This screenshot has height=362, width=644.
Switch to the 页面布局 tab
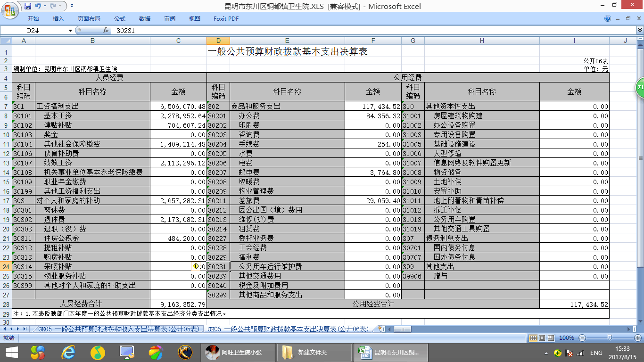click(89, 19)
